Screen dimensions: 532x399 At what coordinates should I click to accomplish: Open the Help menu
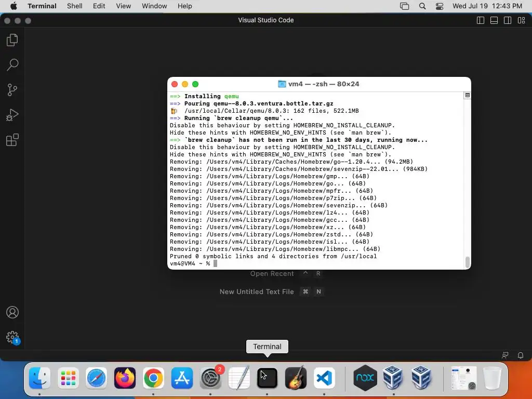click(185, 6)
